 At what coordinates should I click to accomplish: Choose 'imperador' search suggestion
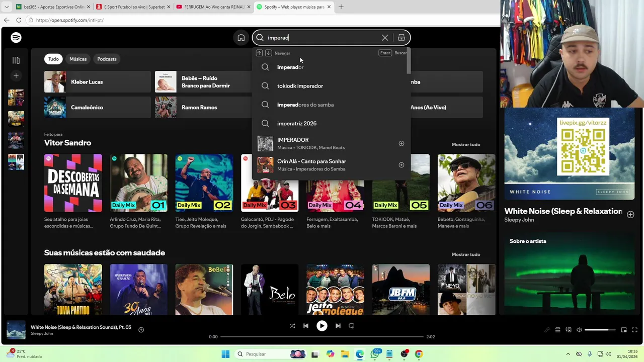(x=331, y=67)
